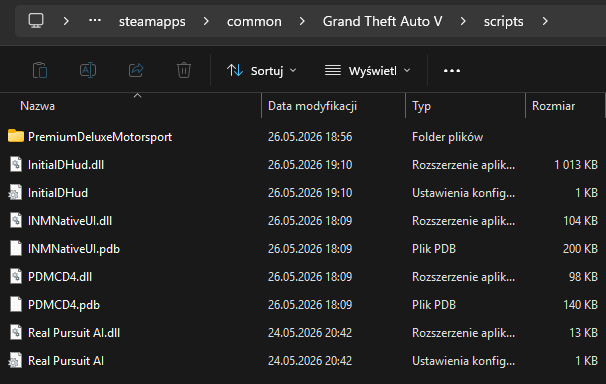Screen dimensions: 606x384
Task: Click the 13 KB size cell
Action: tap(584, 333)
